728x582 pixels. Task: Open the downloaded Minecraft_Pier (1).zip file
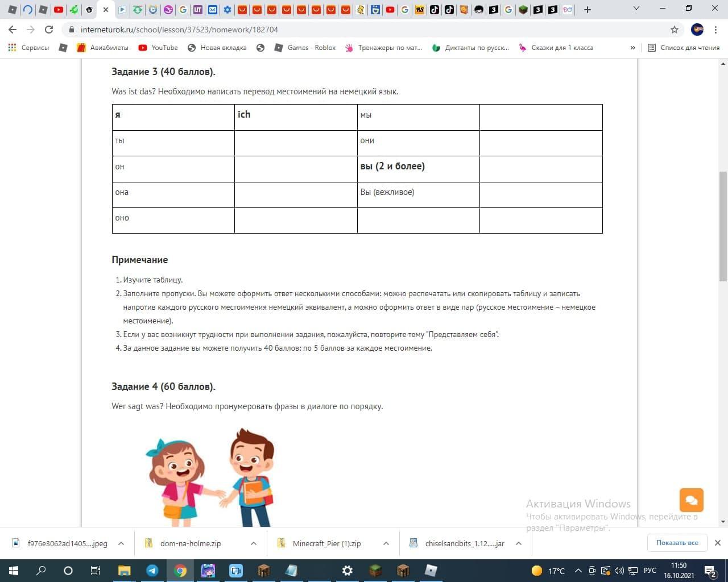tap(320, 543)
